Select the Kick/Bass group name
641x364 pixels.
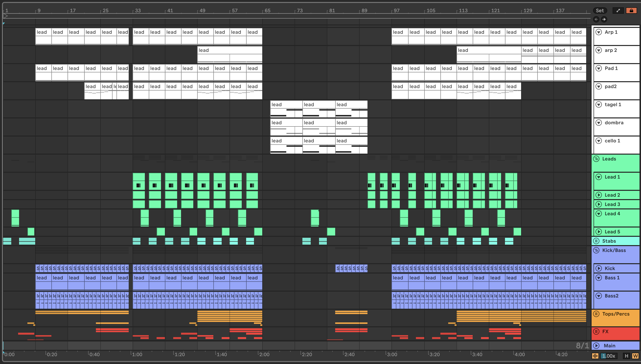point(614,250)
